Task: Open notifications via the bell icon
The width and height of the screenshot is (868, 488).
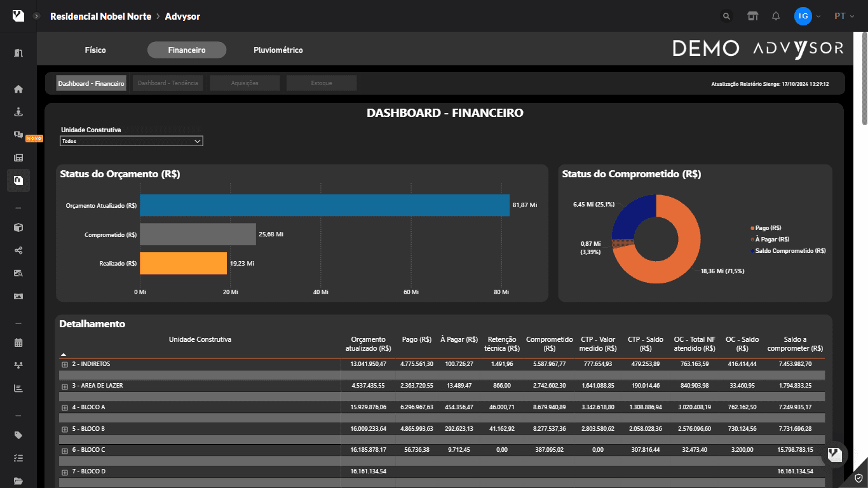Action: point(776,16)
